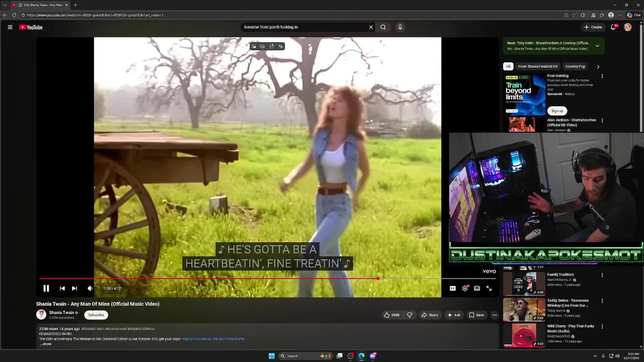Open the Shania Twain channel name link
The width and height of the screenshot is (644, 362).
(61, 313)
